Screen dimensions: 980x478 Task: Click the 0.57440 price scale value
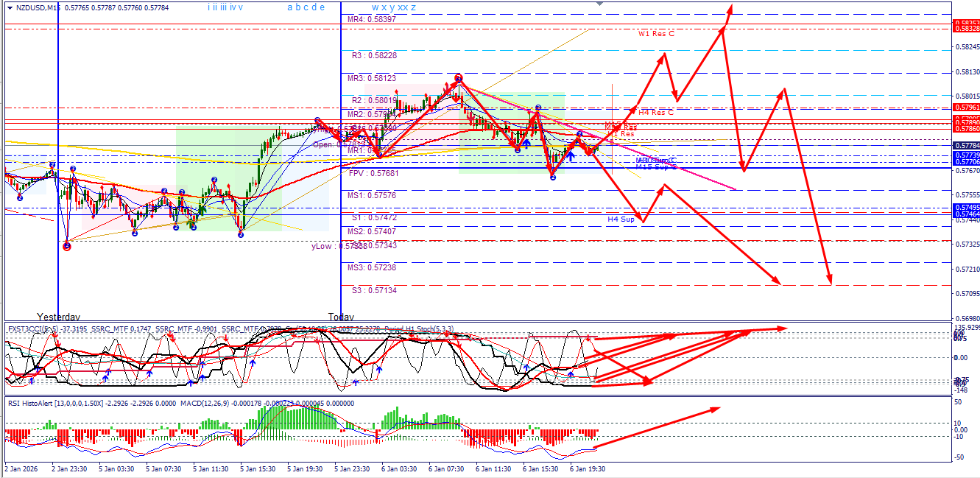pyautogui.click(x=966, y=219)
